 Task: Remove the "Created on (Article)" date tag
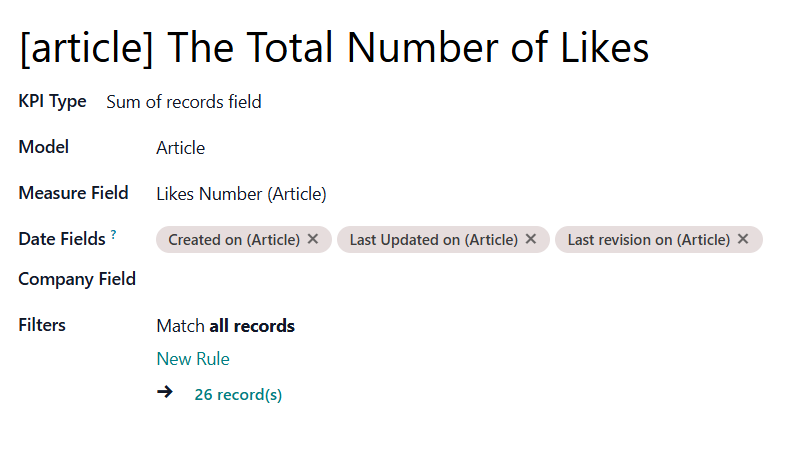tap(313, 240)
